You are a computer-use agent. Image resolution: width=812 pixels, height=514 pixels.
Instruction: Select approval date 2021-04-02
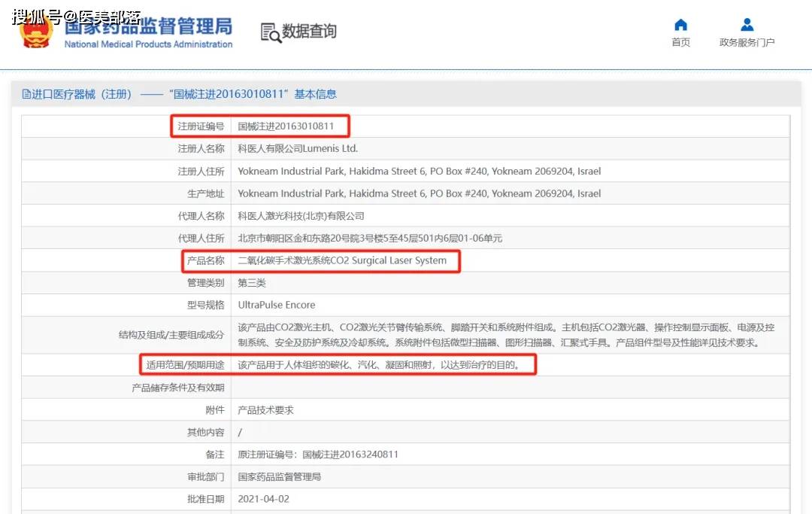[x=264, y=499]
